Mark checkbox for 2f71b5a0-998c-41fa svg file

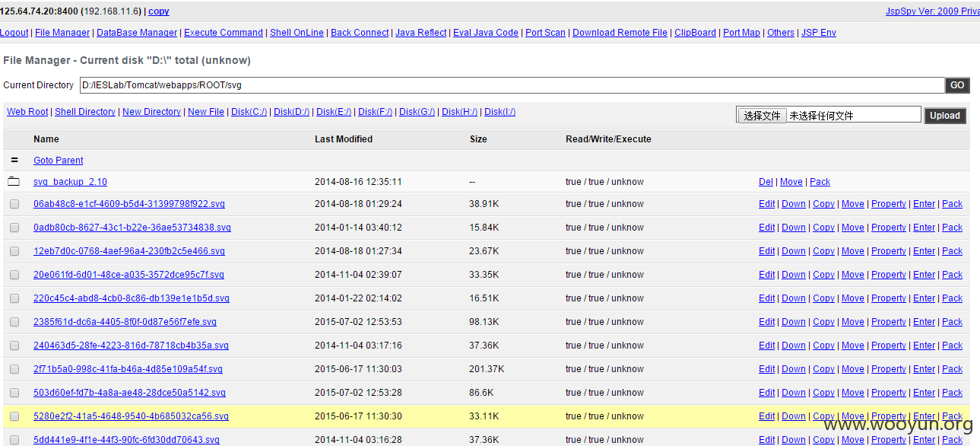point(14,369)
